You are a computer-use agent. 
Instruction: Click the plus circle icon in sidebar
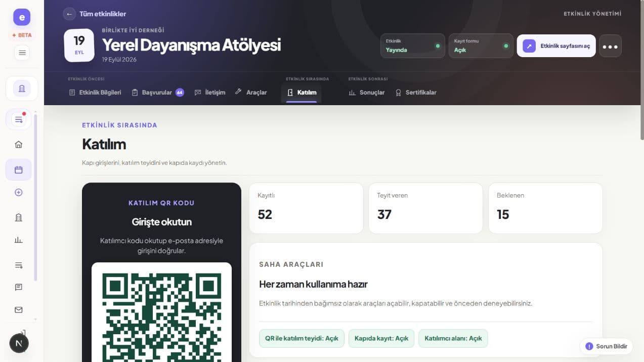click(x=19, y=193)
